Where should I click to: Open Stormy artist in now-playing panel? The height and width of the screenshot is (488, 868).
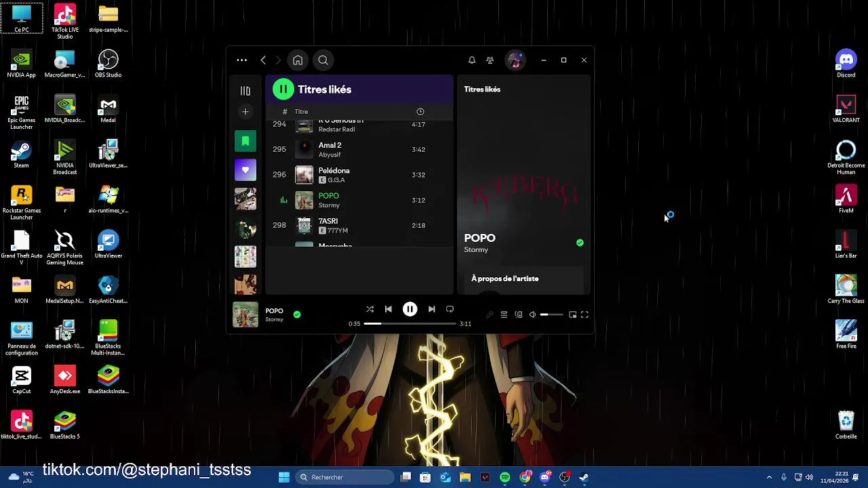476,250
